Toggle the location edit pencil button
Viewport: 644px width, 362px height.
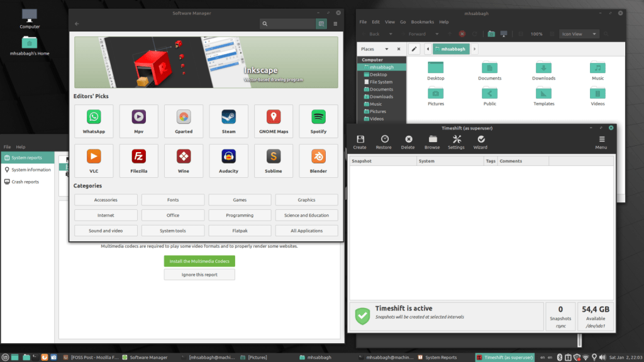(x=414, y=49)
